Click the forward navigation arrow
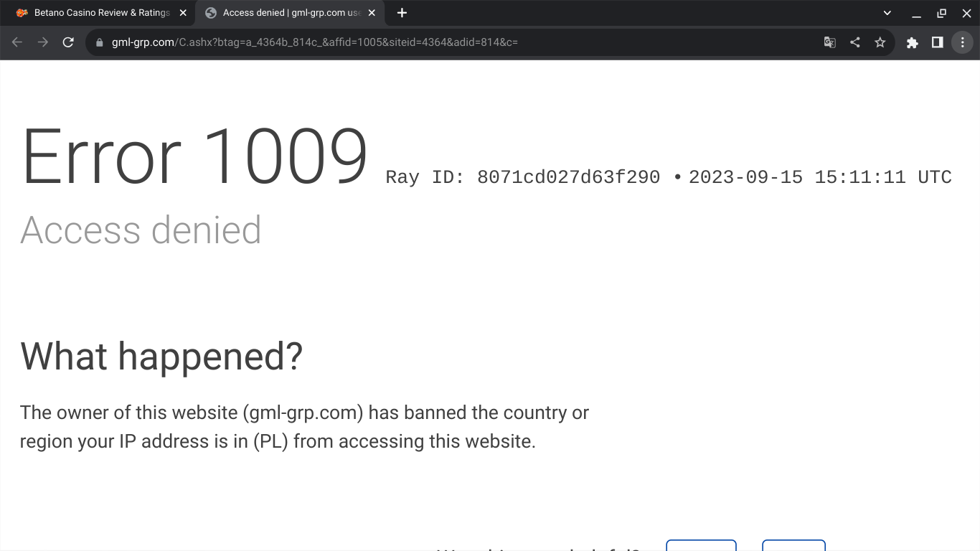This screenshot has width=980, height=551. coord(43,42)
